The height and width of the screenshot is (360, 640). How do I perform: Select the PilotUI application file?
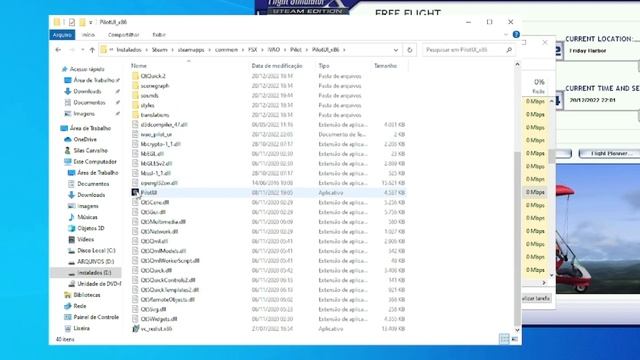pyautogui.click(x=149, y=193)
